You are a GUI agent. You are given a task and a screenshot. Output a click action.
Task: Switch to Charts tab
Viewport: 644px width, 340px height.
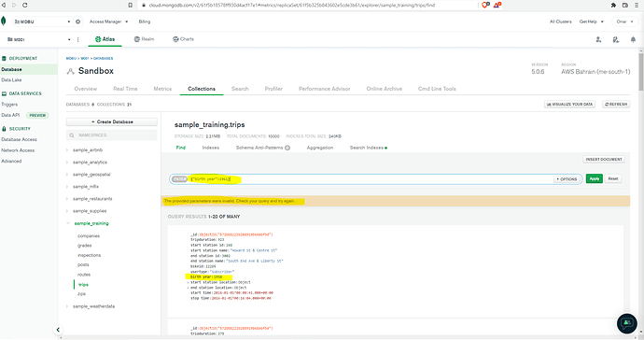point(183,39)
